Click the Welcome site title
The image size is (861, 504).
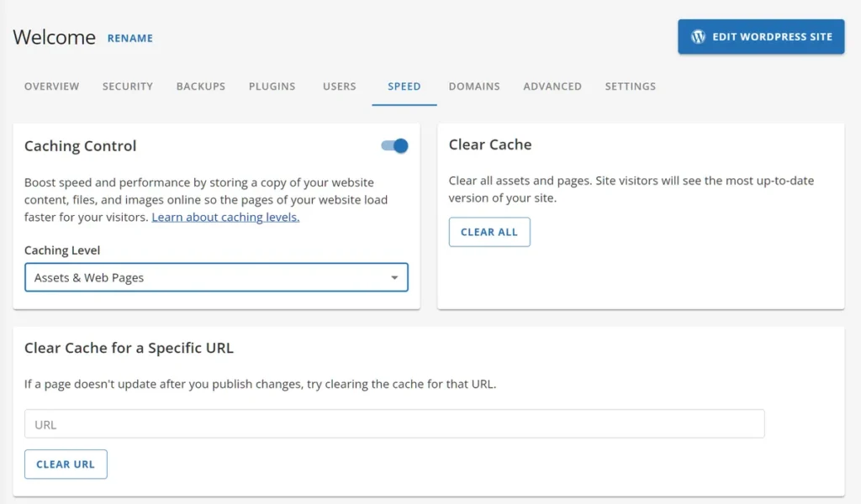(55, 37)
